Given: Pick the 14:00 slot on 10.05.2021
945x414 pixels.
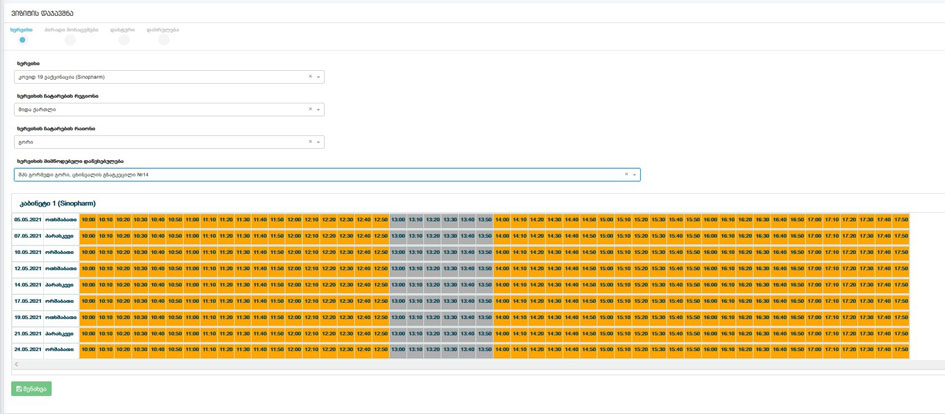Looking at the screenshot, I should point(502,252).
